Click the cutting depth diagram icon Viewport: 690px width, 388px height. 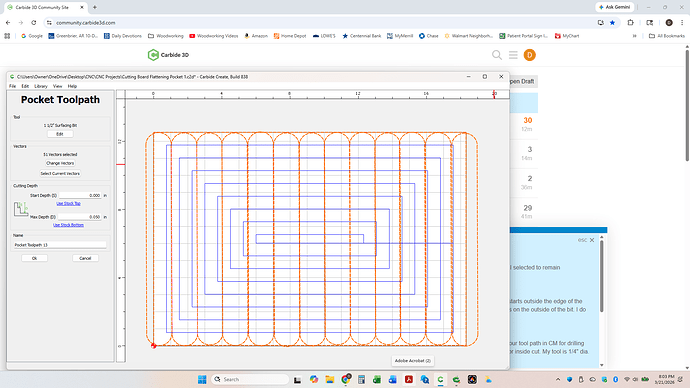[21, 209]
